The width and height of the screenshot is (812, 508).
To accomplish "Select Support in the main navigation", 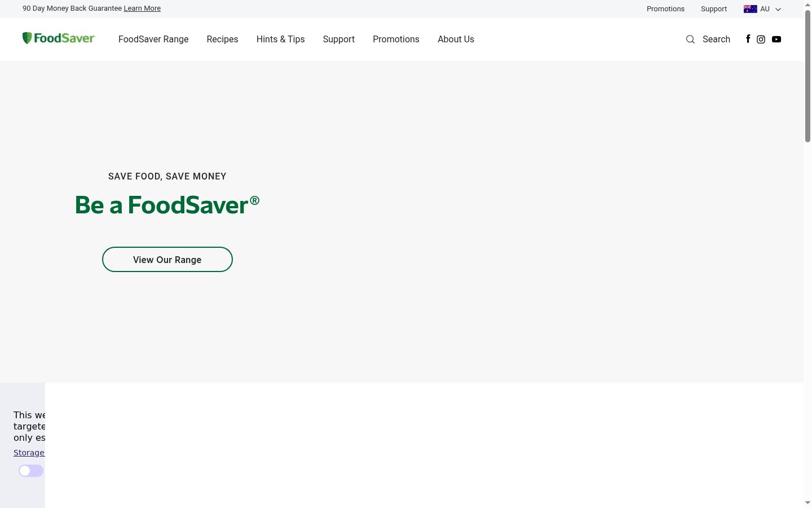I will (339, 40).
